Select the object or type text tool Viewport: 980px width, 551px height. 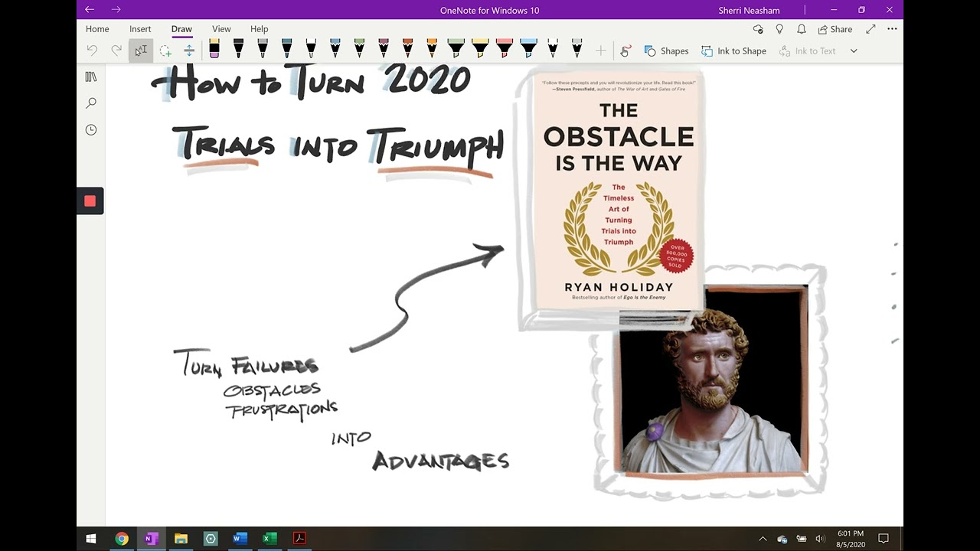point(141,51)
